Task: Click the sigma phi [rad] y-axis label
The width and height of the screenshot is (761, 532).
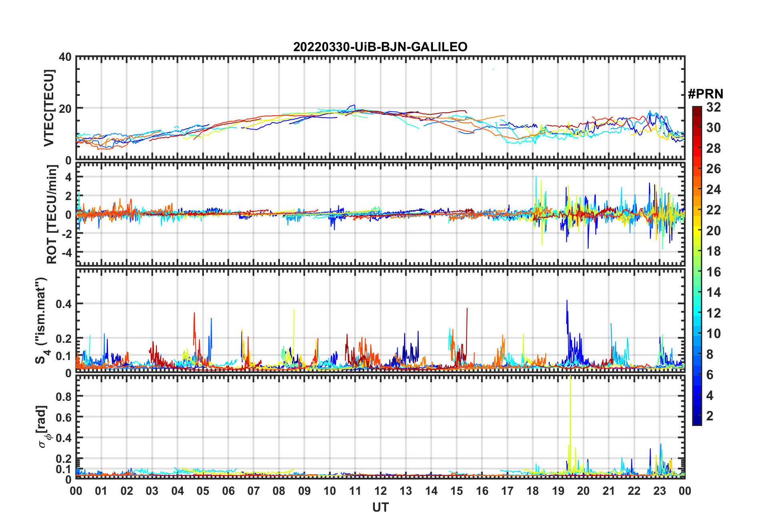Action: point(42,426)
